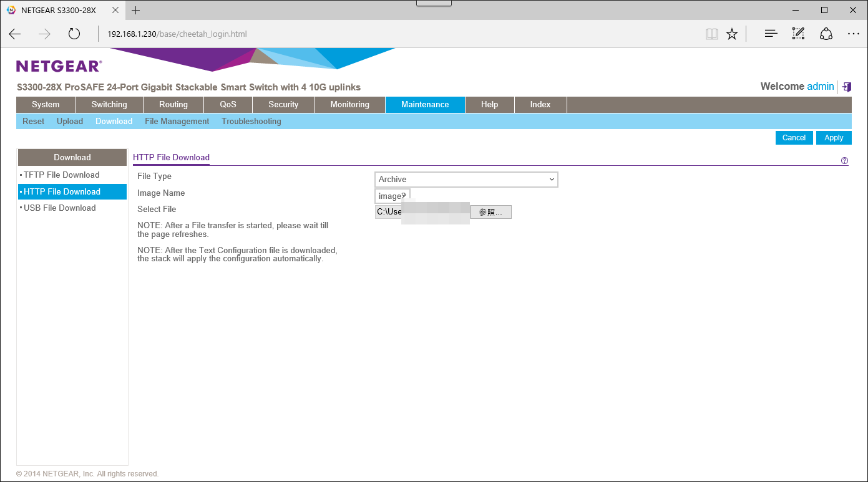Click the copyright 2014 NETGEAR footer text
This screenshot has width=868, height=482.
pos(87,474)
